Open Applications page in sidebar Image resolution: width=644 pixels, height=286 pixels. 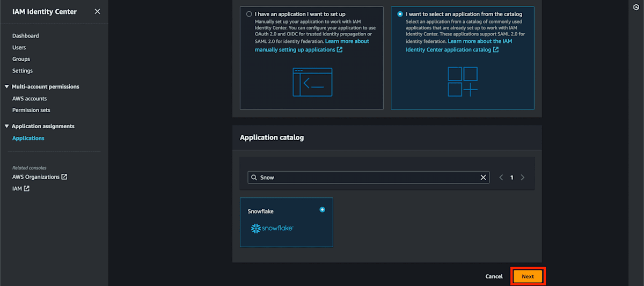(28, 138)
